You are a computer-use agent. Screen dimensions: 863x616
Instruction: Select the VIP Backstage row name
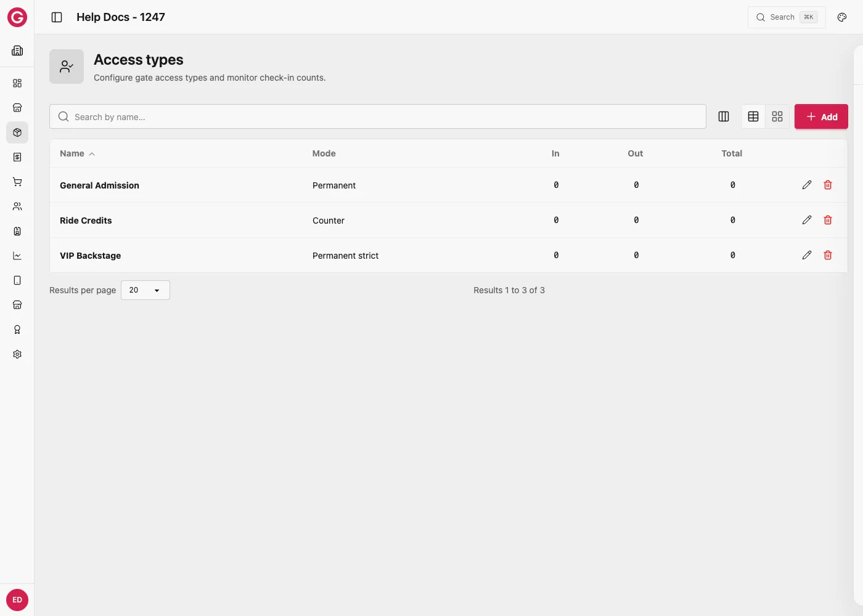pos(90,256)
